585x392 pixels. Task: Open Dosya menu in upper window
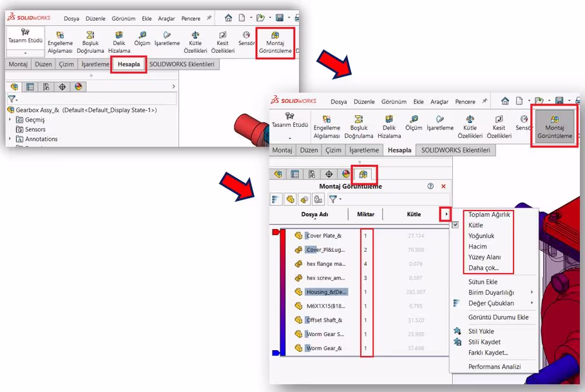pyautogui.click(x=72, y=18)
